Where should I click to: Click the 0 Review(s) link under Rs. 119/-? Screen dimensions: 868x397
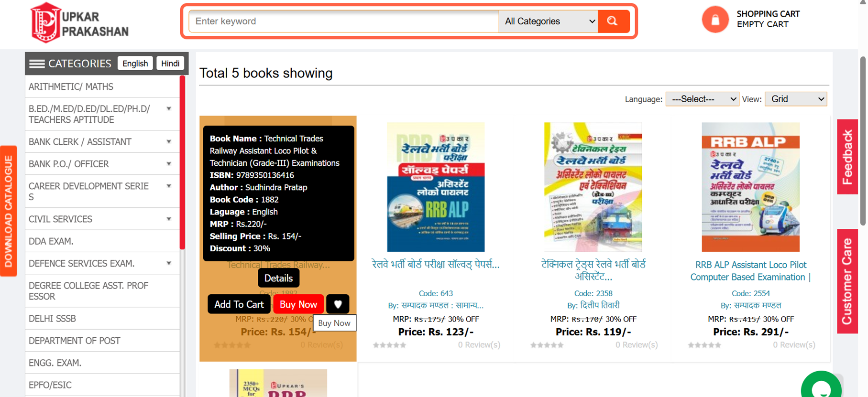tap(637, 345)
